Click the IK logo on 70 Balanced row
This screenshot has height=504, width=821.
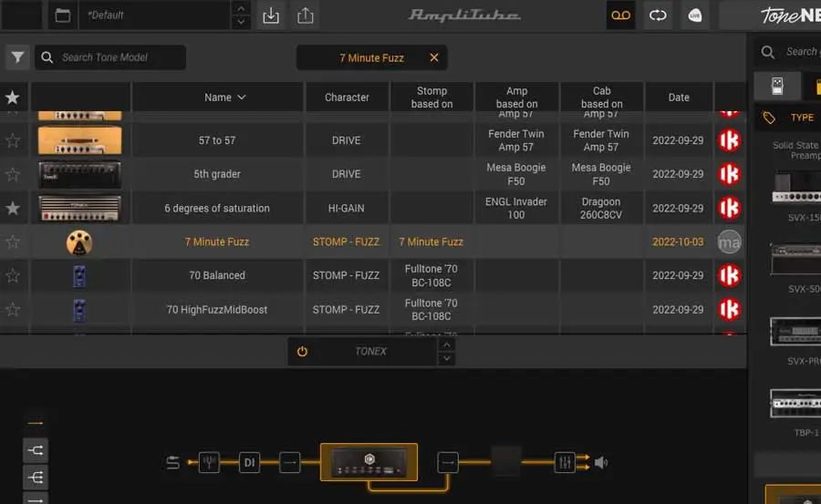[x=729, y=275]
